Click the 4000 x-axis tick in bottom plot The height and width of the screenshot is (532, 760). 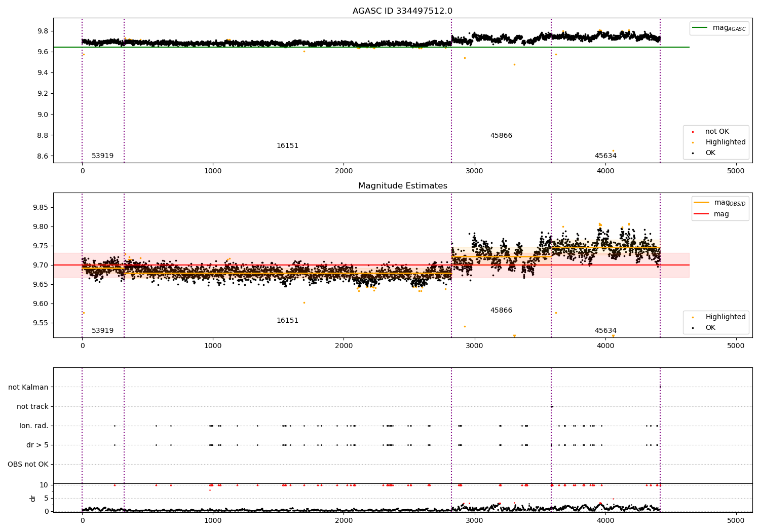coord(605,520)
